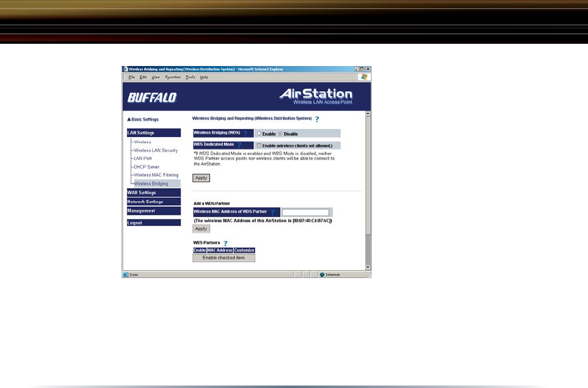Collapse the LAN Settings section
The width and height of the screenshot is (588, 388).
point(153,133)
